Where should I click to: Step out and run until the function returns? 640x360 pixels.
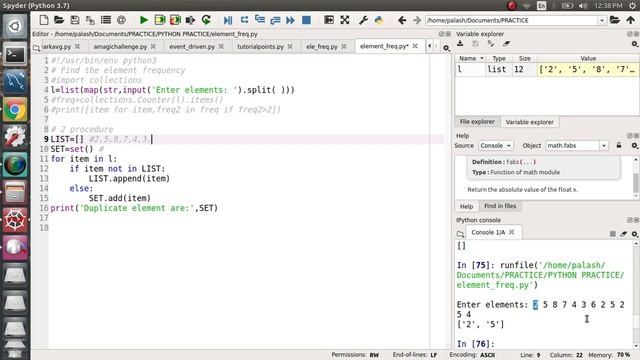coord(275,20)
